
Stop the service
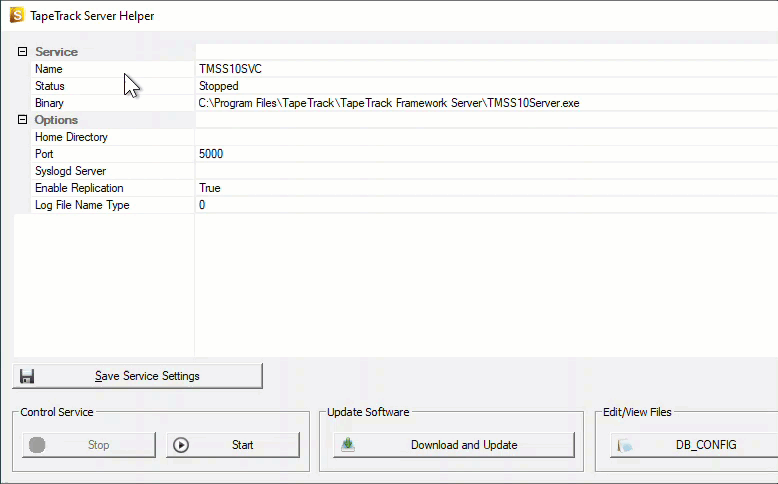89,445
